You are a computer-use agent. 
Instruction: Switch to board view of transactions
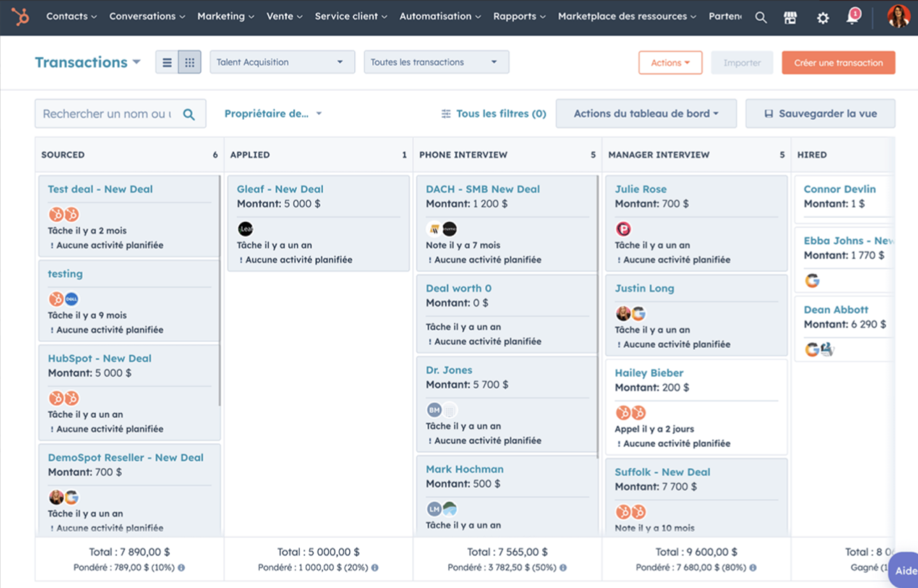(x=189, y=62)
